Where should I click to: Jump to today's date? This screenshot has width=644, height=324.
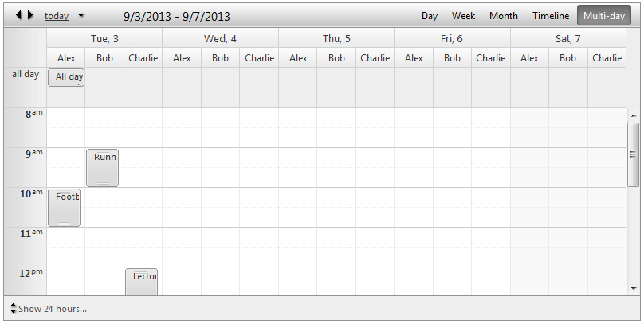57,16
